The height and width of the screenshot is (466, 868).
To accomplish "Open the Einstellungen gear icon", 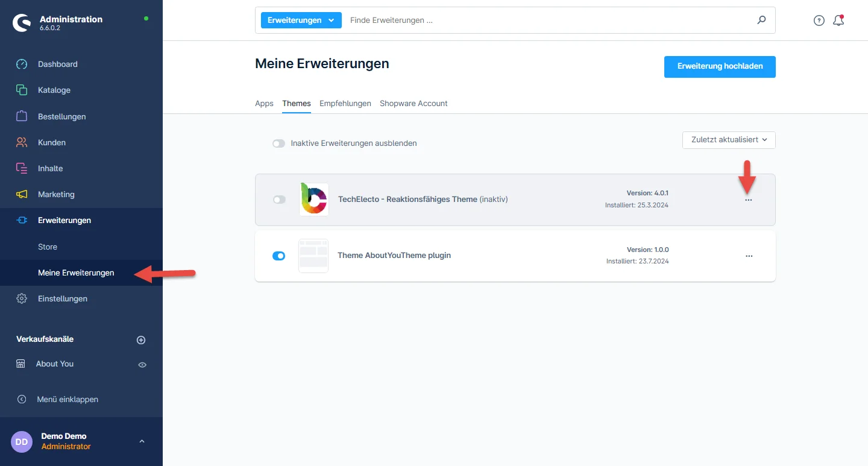I will click(22, 298).
